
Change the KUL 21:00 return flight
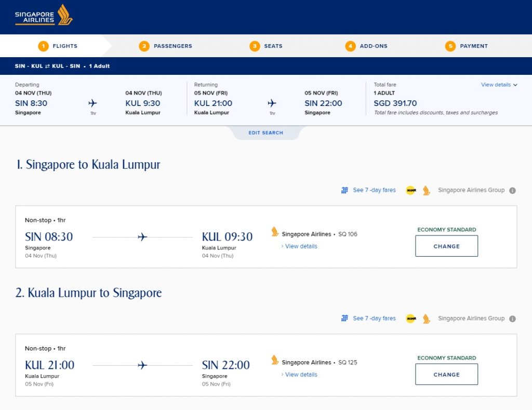click(446, 375)
